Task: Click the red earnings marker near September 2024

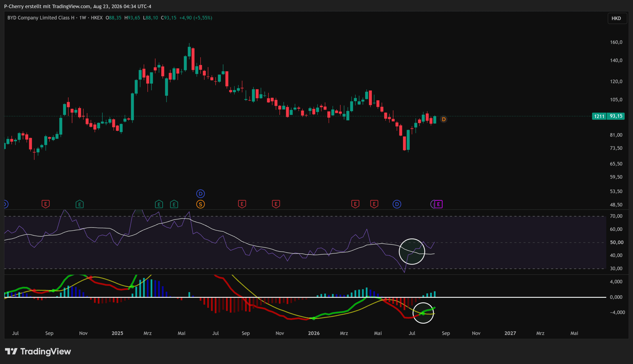Action: click(x=45, y=204)
